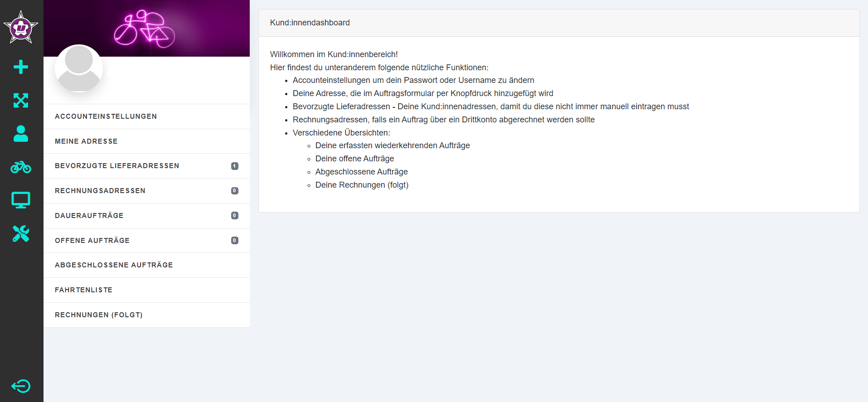Click bullet about Drittkonto Rechnungsadressen

pos(444,120)
